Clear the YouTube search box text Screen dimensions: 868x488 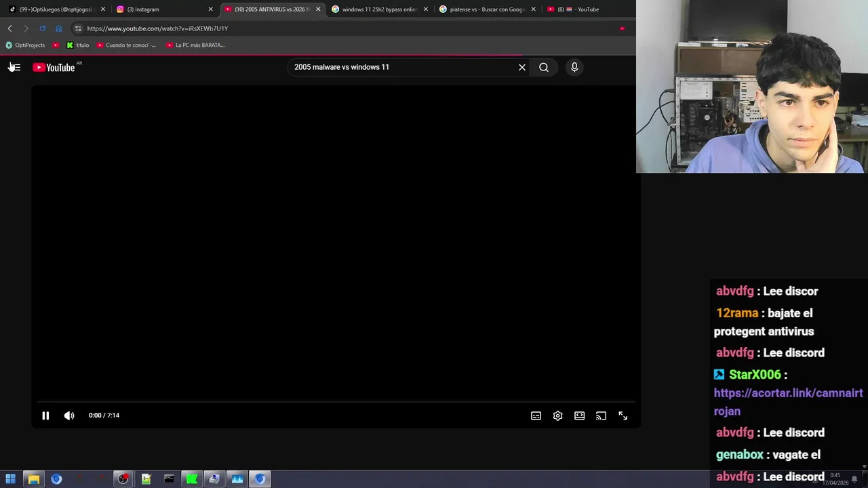tap(522, 67)
